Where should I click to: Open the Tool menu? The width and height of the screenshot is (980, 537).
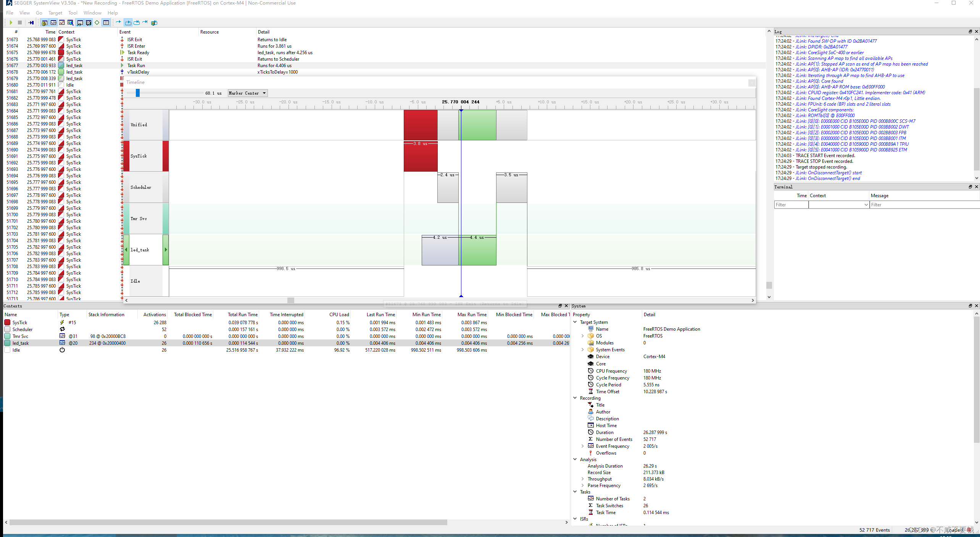[x=73, y=13]
